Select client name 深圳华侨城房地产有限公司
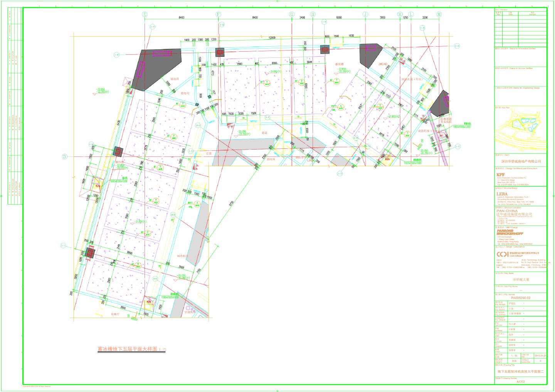Screen dimensions: 555x392 [521, 162]
